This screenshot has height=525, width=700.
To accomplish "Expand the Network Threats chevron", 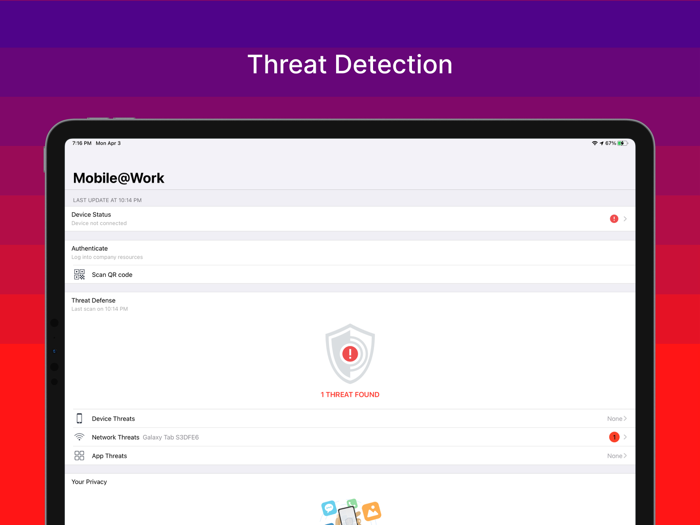I will (x=625, y=437).
